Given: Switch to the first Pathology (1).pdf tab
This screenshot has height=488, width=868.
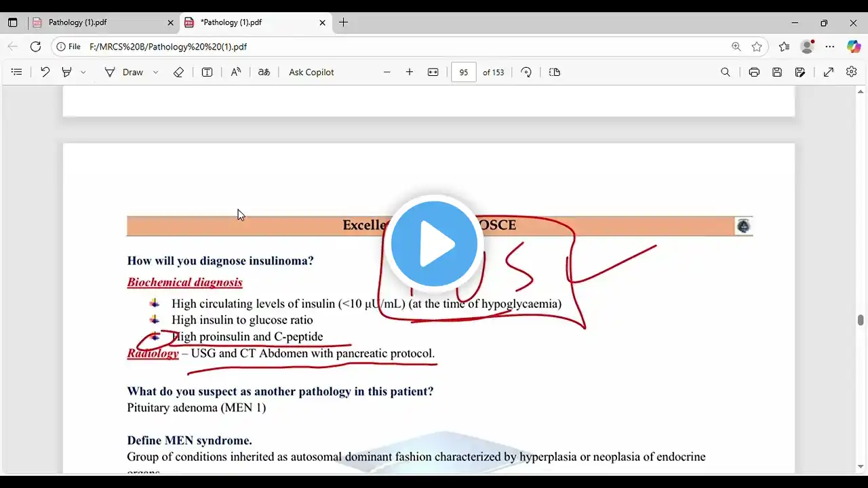Looking at the screenshot, I should click(102, 22).
